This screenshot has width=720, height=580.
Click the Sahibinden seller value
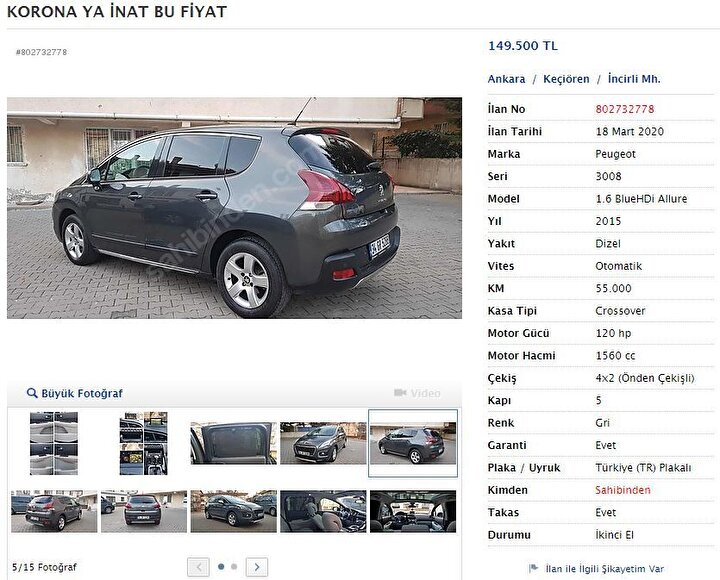(x=623, y=490)
